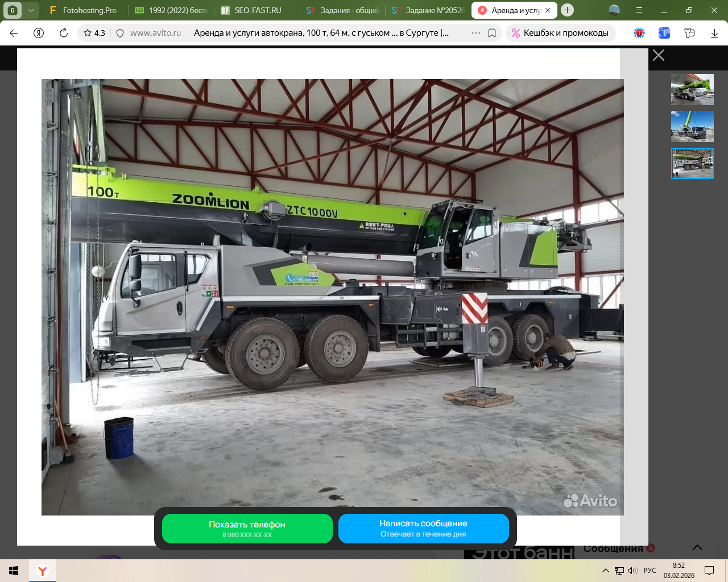
Task: Switch the РУС input language
Action: 650,571
